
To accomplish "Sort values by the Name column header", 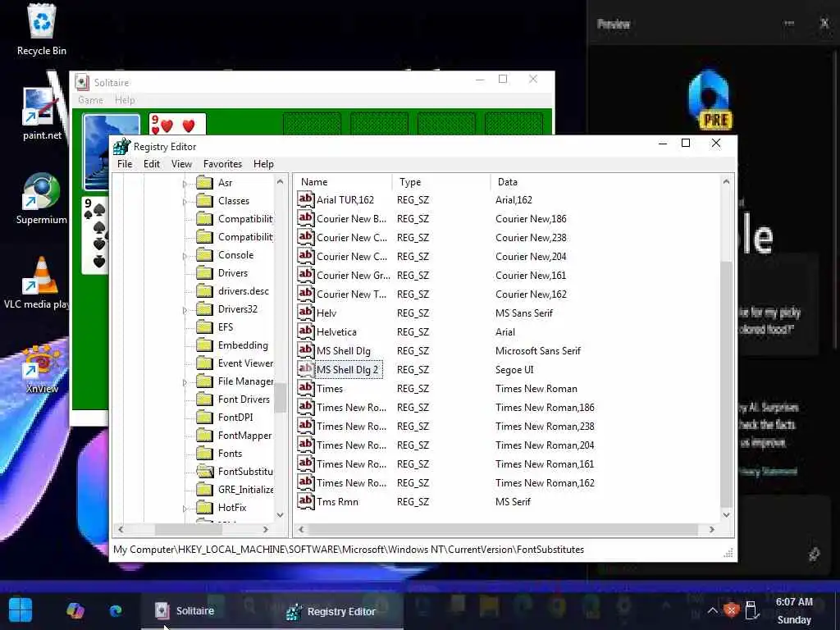I will (x=343, y=182).
